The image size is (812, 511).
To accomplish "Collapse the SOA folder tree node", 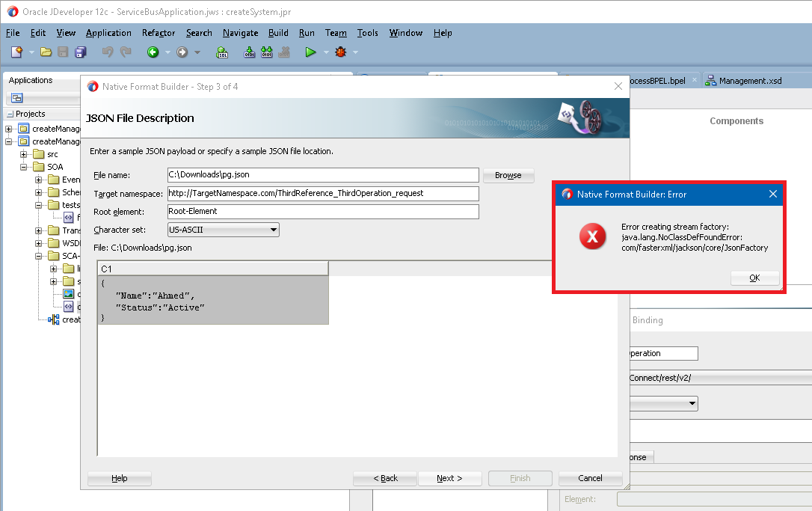I will (24, 167).
